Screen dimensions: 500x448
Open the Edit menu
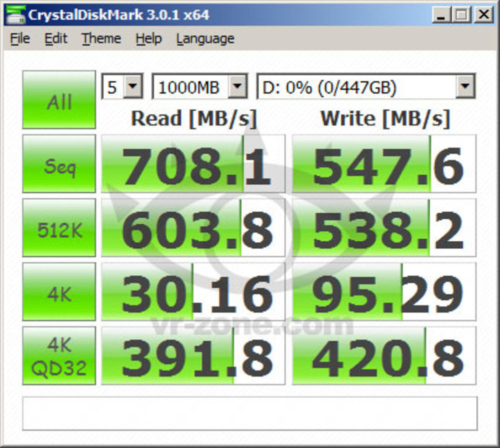click(x=55, y=39)
